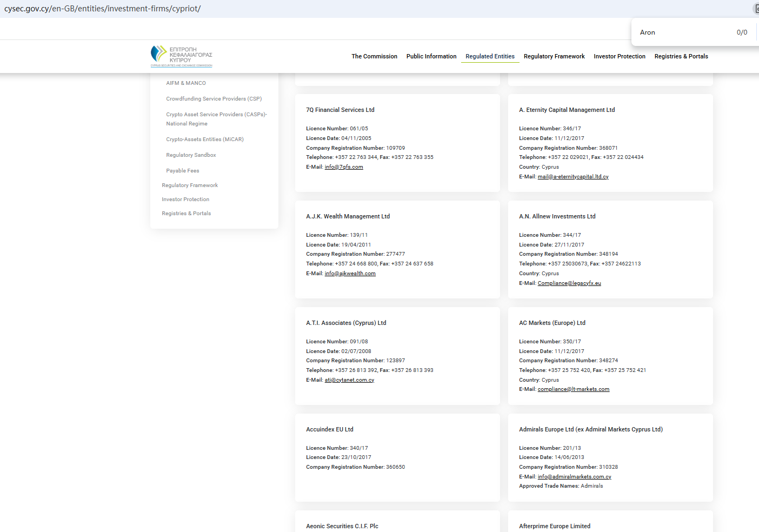Open the Investor Protection top menu
Screen dimensions: 759x532
619,56
